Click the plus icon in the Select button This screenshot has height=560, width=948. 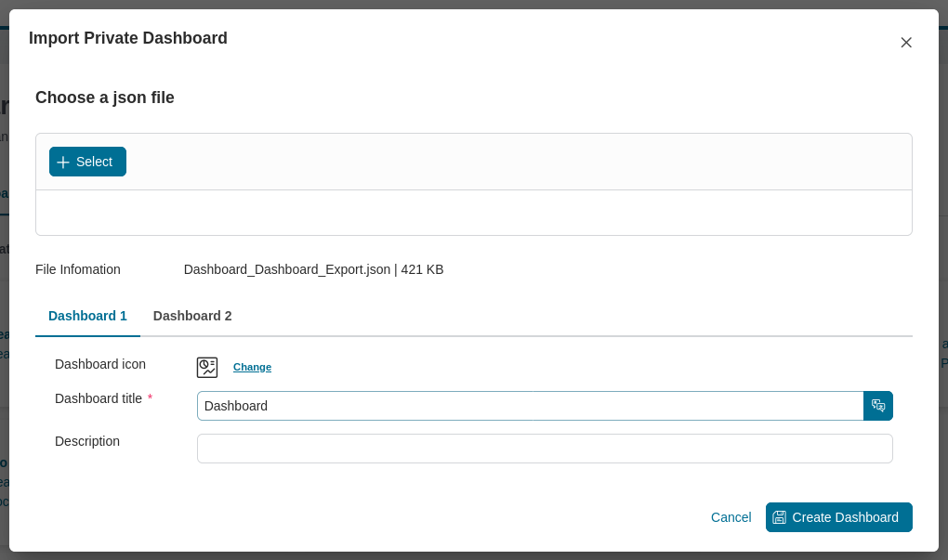63,161
